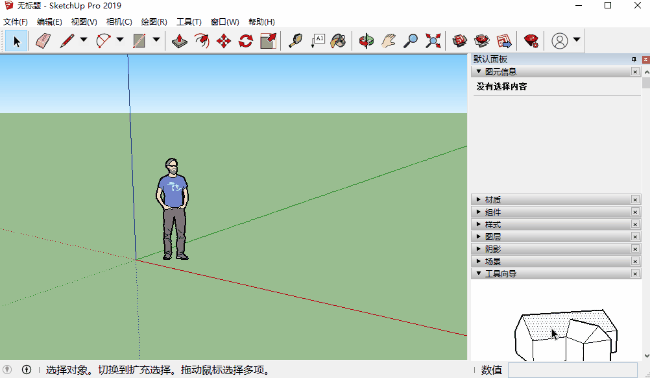This screenshot has width=650, height=378.
Task: Close the 工具向导 panel
Action: [635, 274]
